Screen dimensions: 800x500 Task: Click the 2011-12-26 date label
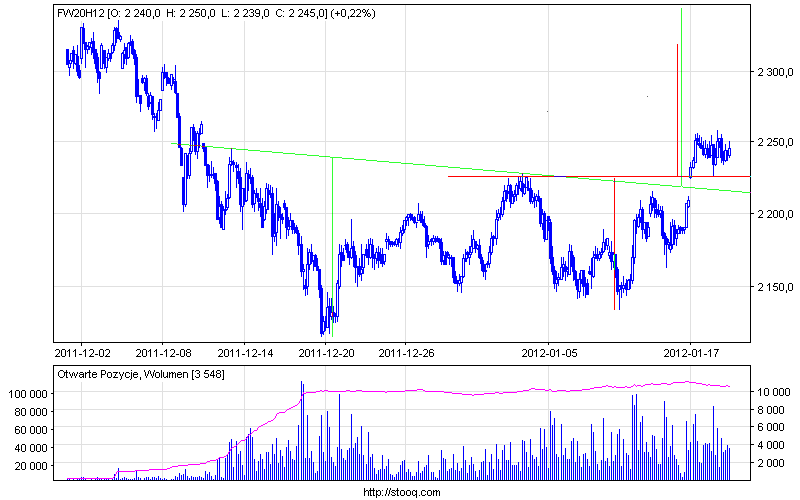[x=406, y=353]
